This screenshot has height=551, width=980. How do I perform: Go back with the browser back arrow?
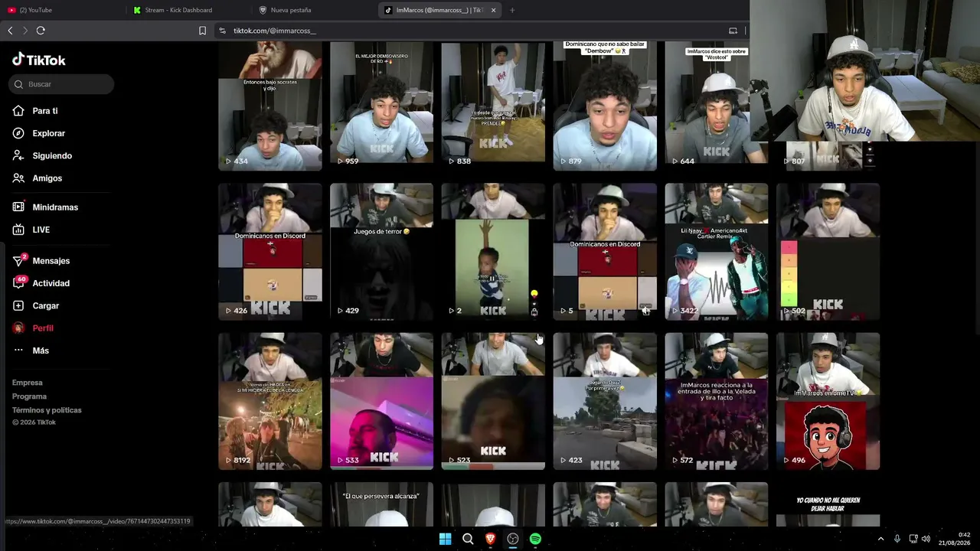tap(10, 31)
